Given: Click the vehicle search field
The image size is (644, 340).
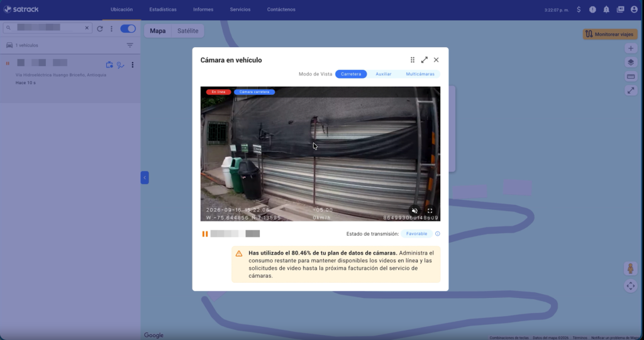Looking at the screenshot, I should point(47,28).
